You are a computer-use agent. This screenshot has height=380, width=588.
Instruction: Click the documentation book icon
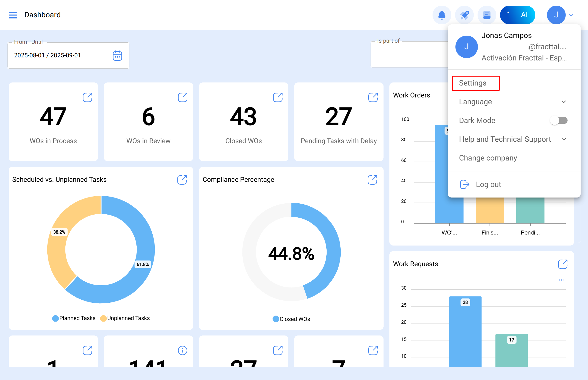pos(486,15)
